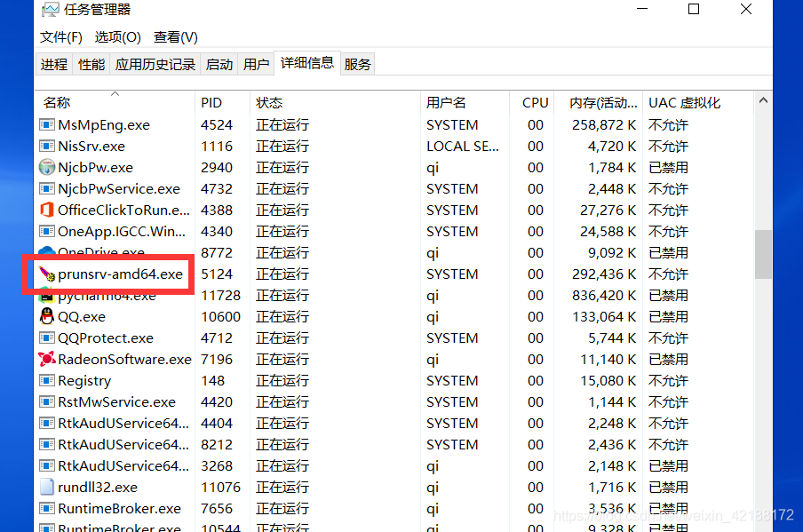Sort by the 内存(活动) column header
Screen dimensions: 803x532
point(599,102)
